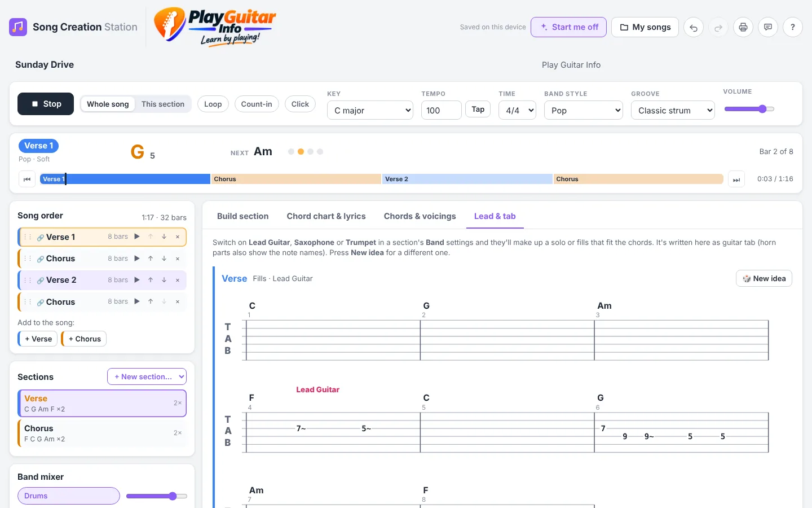This screenshot has height=508, width=812.
Task: Toggle the Count-in option
Action: pyautogui.click(x=257, y=104)
